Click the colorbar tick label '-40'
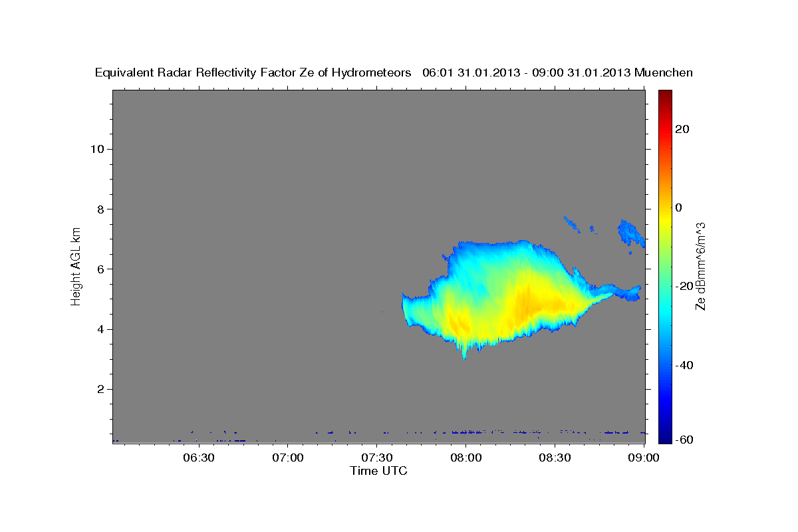 (x=684, y=364)
